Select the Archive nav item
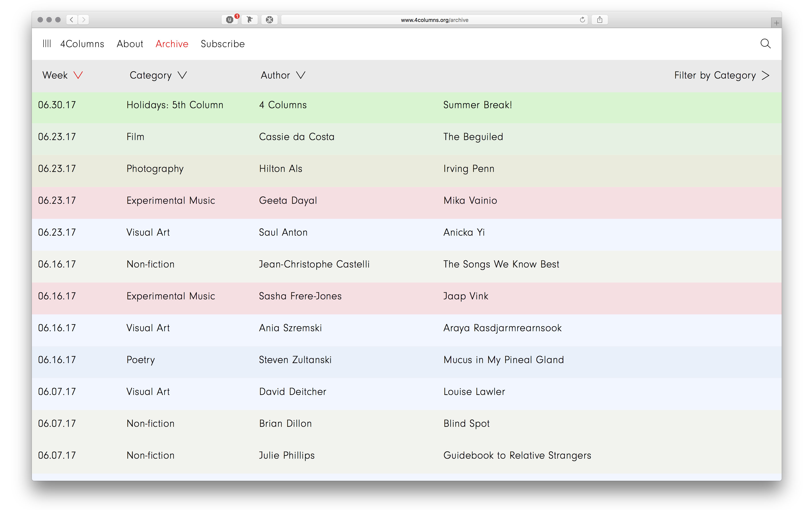 tap(172, 44)
